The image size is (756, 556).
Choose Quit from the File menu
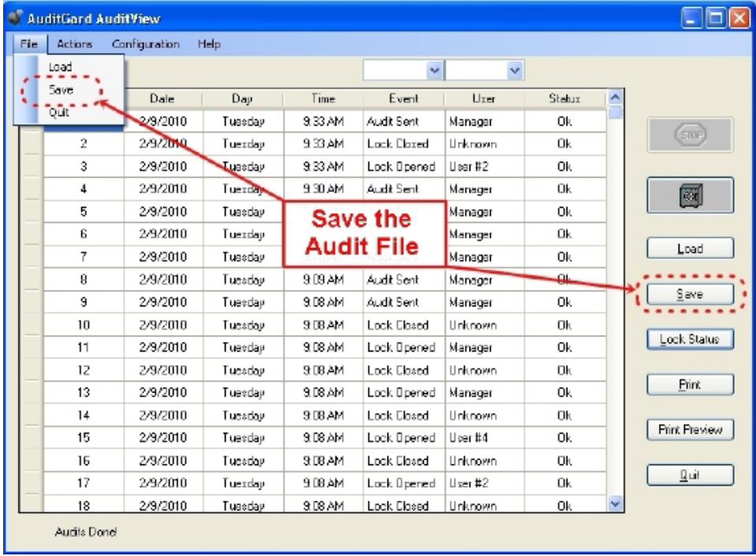59,112
